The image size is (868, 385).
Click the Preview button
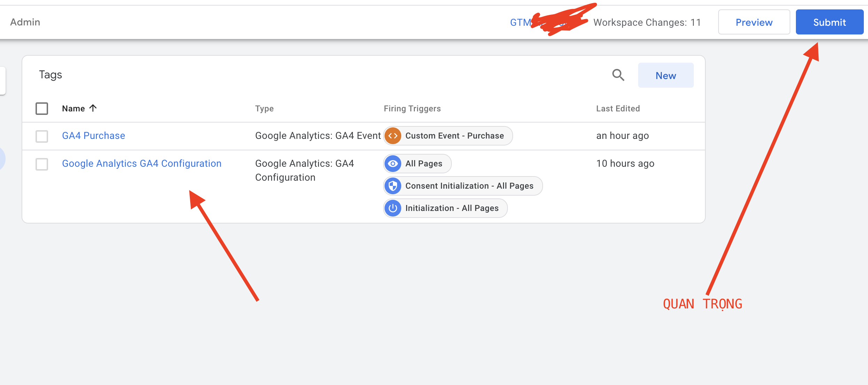(x=754, y=22)
